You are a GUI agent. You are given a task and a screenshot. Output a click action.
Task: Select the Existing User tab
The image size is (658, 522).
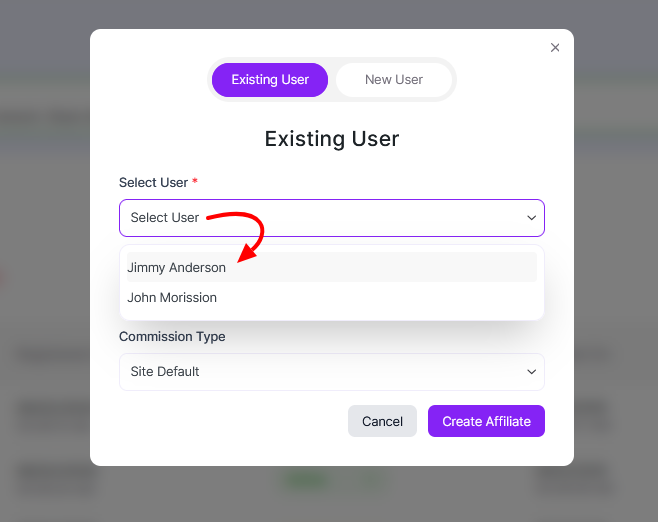270,80
